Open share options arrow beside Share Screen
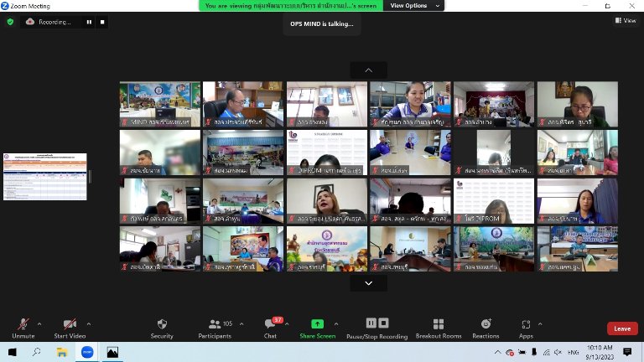 (336, 324)
